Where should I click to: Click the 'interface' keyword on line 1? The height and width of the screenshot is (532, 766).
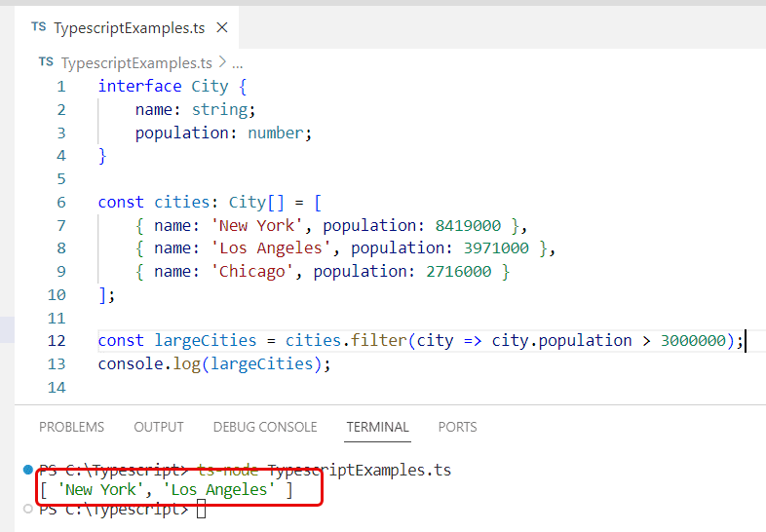click(x=140, y=86)
